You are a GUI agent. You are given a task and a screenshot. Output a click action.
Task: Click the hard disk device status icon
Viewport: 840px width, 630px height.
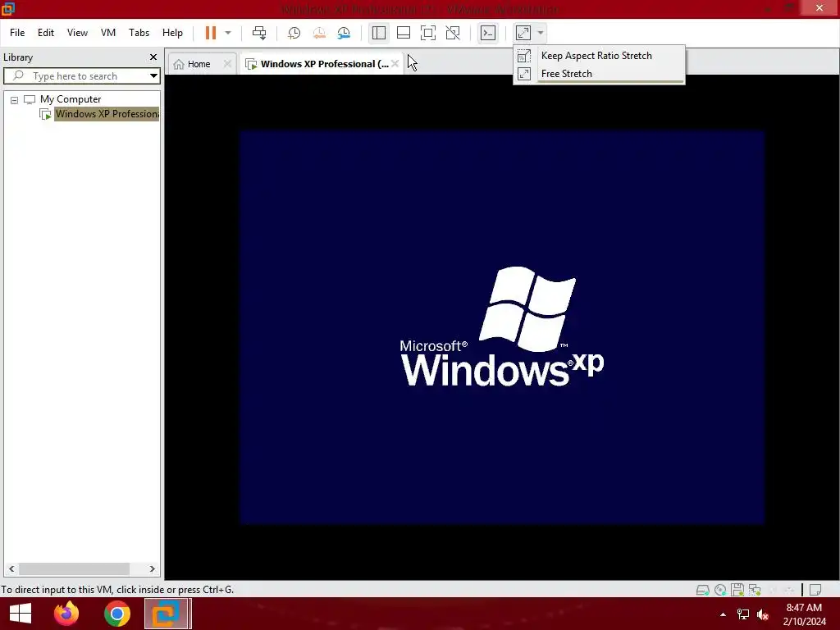(x=703, y=590)
